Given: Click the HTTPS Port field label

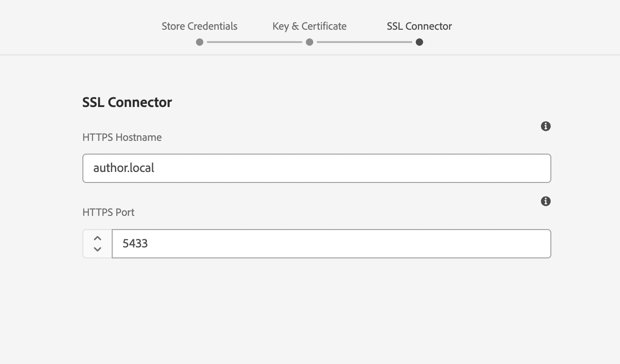Looking at the screenshot, I should tap(109, 212).
